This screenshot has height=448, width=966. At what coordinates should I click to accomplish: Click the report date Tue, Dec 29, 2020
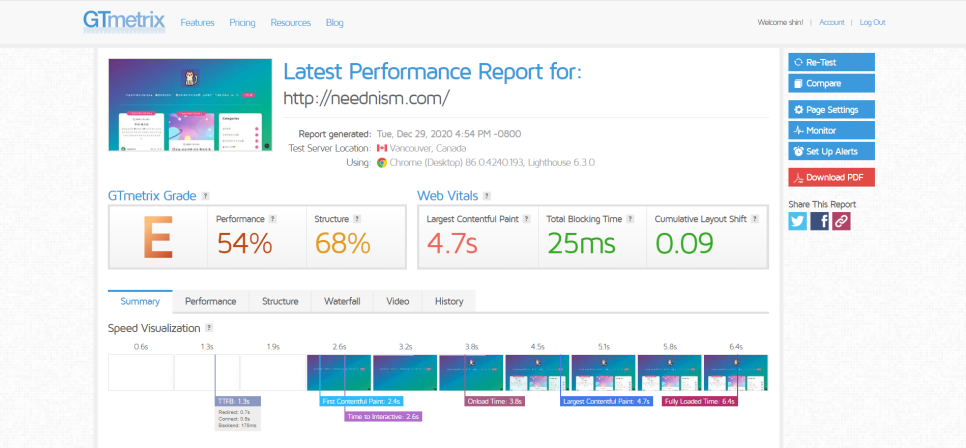pos(415,134)
